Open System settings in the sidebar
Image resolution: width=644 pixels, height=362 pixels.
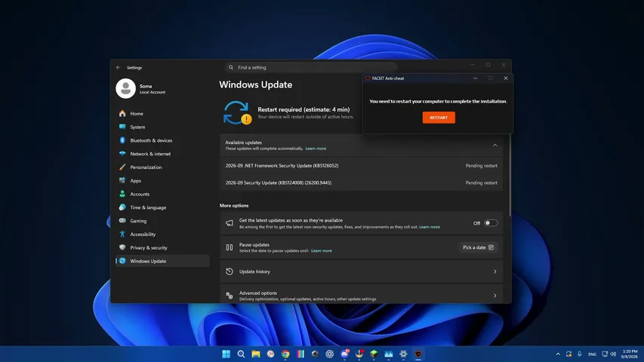162,127
